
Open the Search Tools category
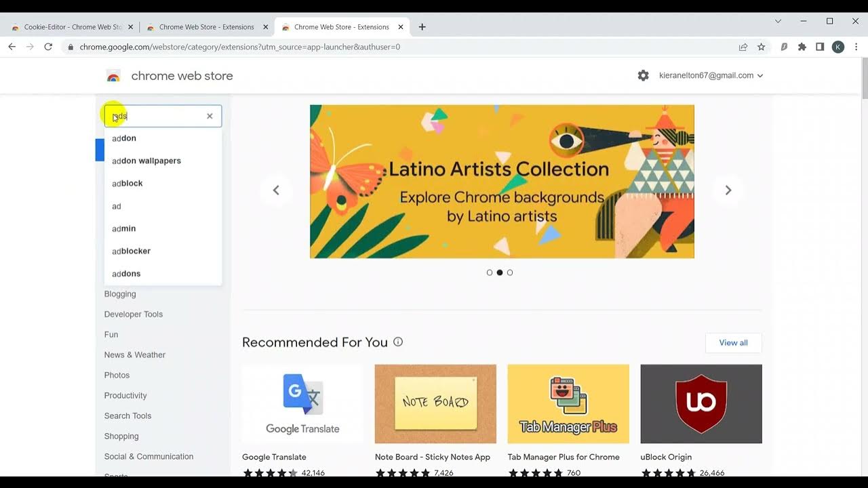tap(127, 416)
